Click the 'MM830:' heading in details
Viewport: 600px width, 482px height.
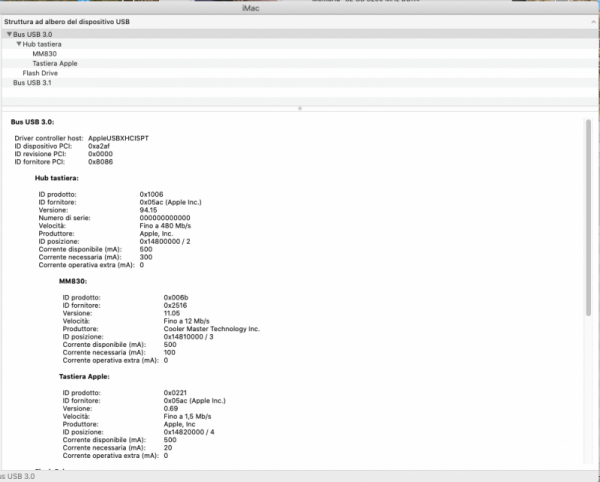73,281
